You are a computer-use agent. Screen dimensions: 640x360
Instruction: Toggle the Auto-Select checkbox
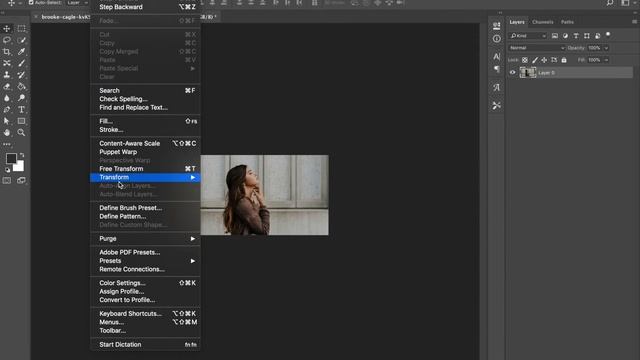pyautogui.click(x=31, y=2)
